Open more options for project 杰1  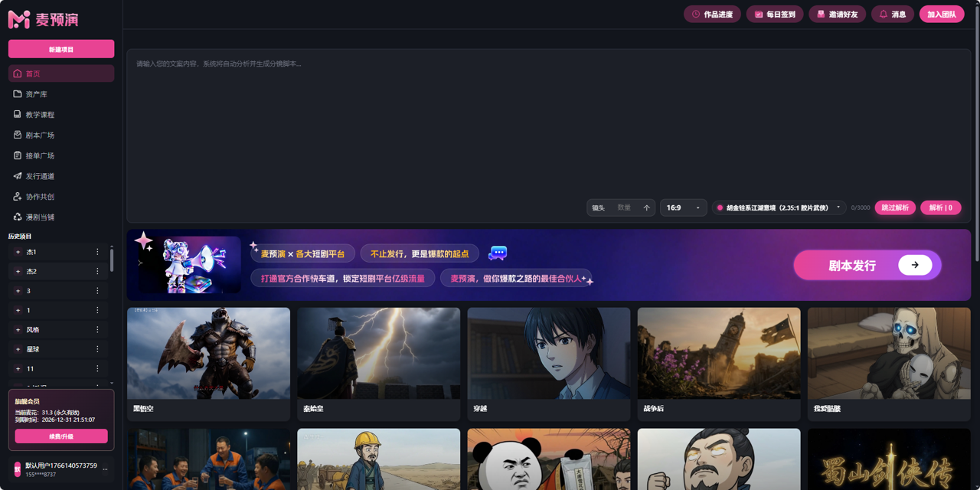pyautogui.click(x=97, y=252)
